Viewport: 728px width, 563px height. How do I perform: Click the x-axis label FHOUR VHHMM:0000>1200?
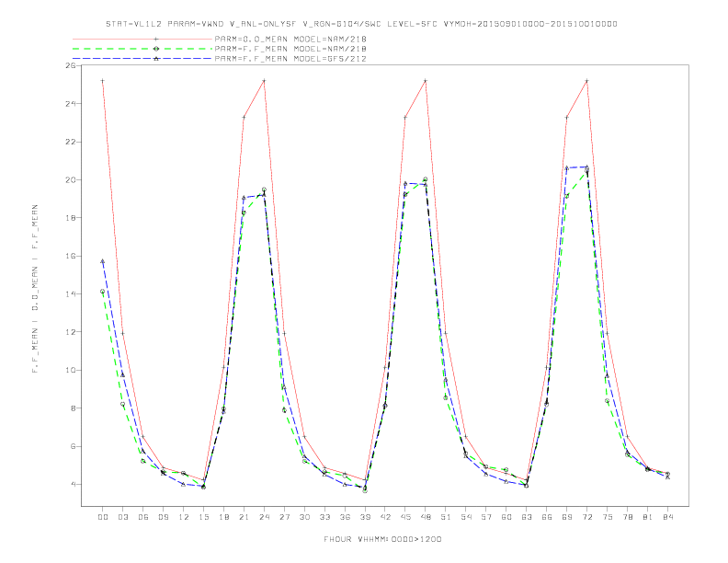point(382,539)
